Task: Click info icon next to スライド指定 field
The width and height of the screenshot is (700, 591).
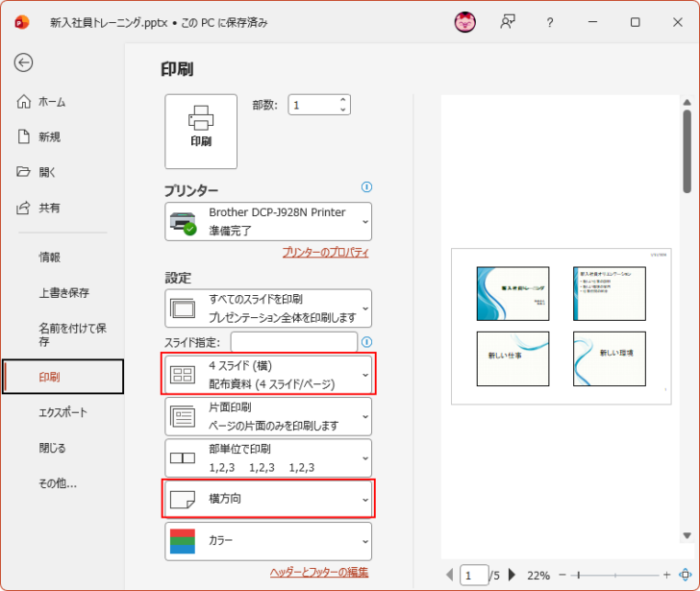Action: 366,342
